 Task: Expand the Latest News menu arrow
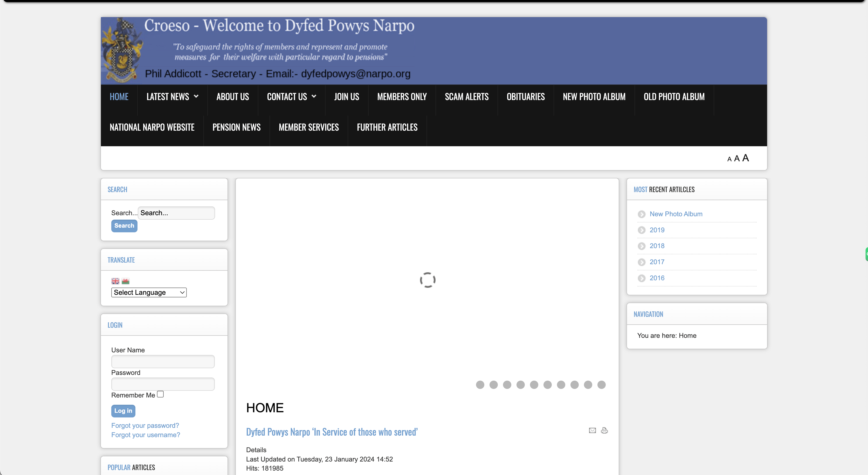coord(196,96)
